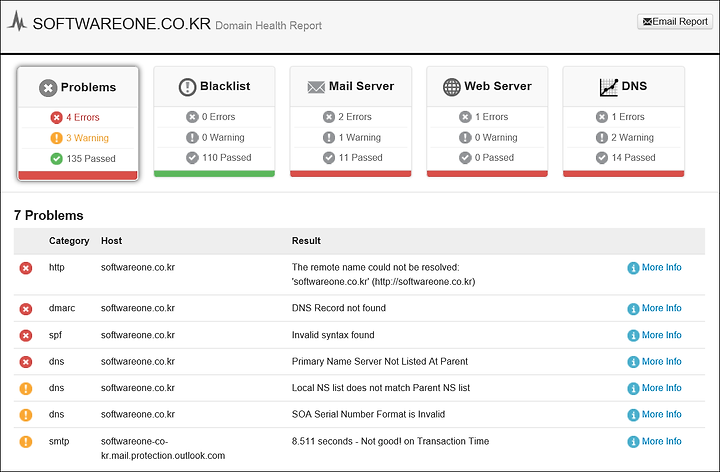The width and height of the screenshot is (720, 472).
Task: Click error icon on Primary Name Server row
Action: pos(26,362)
